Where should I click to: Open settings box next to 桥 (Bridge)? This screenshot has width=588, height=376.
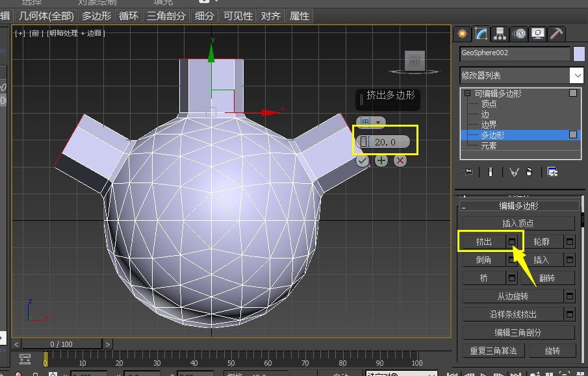pos(513,278)
